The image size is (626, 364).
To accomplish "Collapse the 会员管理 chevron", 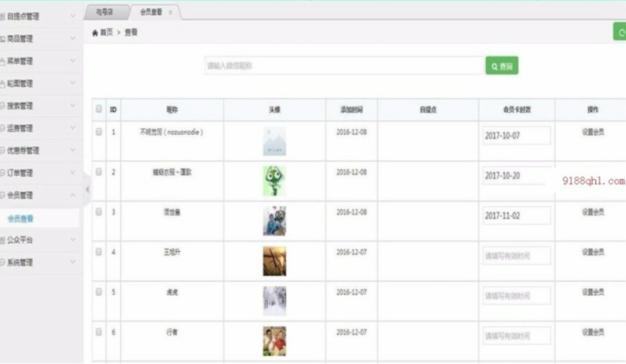I will [72, 195].
